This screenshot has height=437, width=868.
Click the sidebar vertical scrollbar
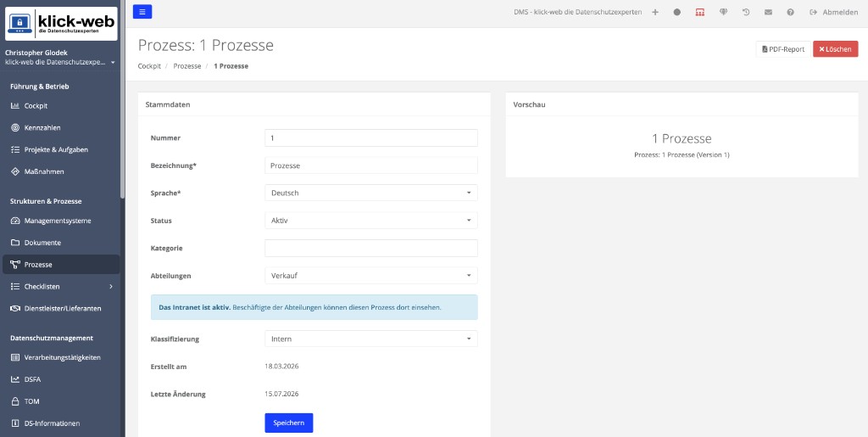point(122,99)
